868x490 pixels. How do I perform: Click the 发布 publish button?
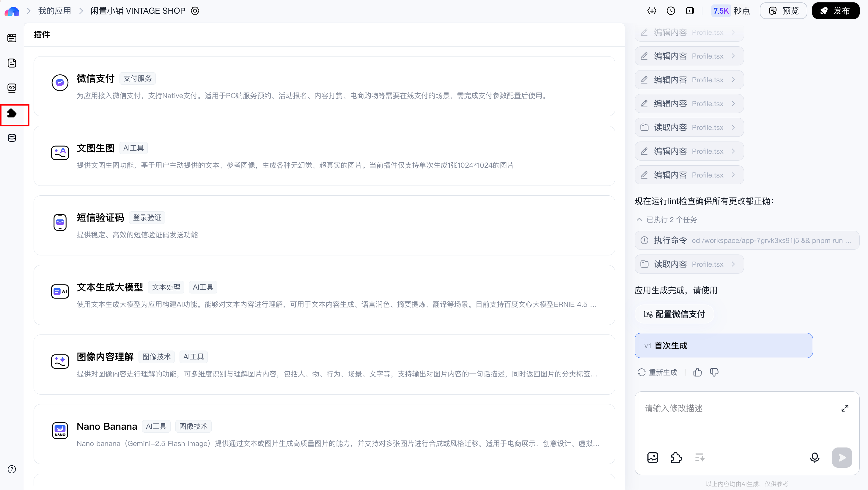click(835, 11)
